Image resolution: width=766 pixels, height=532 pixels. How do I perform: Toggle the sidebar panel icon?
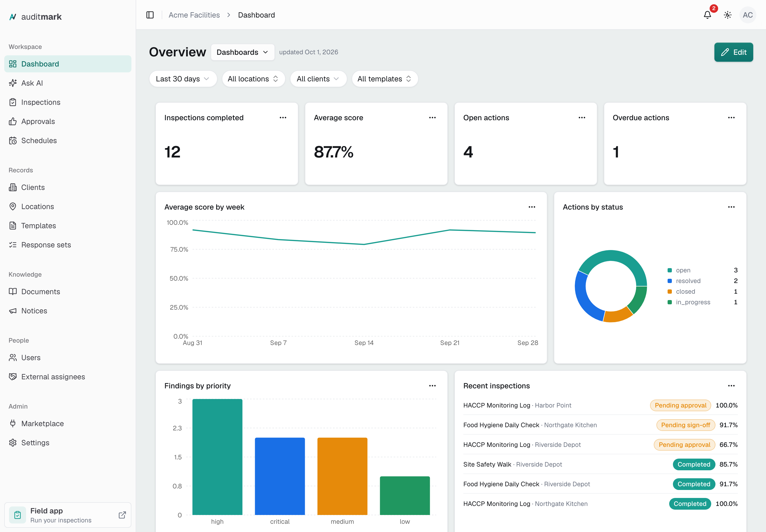point(150,15)
